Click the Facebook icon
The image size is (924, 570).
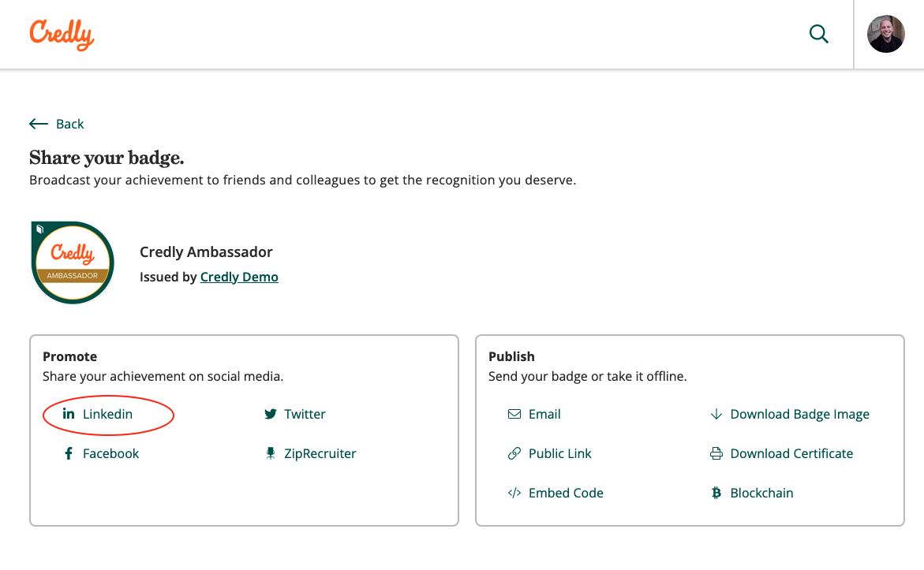(x=69, y=453)
